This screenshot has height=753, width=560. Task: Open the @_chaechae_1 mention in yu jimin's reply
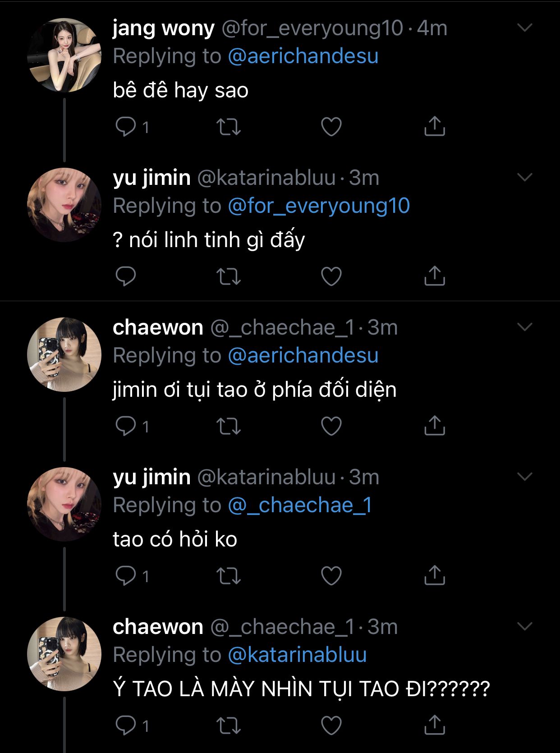pos(300,505)
